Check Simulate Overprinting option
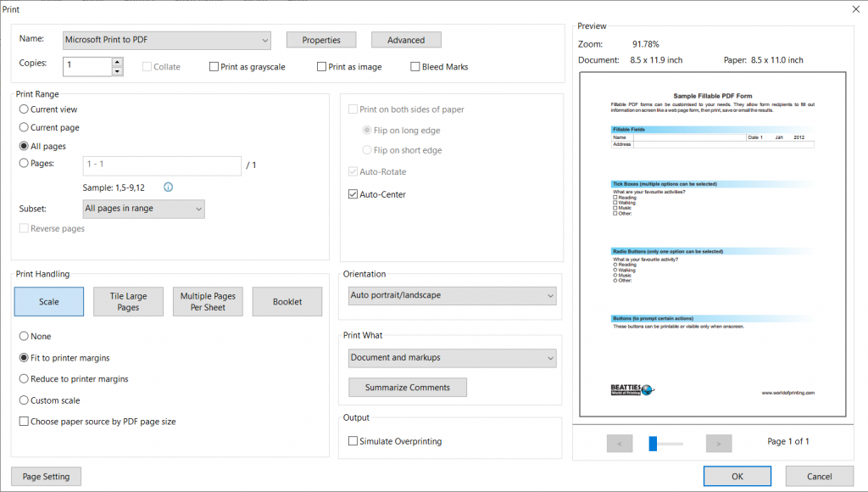 [x=353, y=441]
